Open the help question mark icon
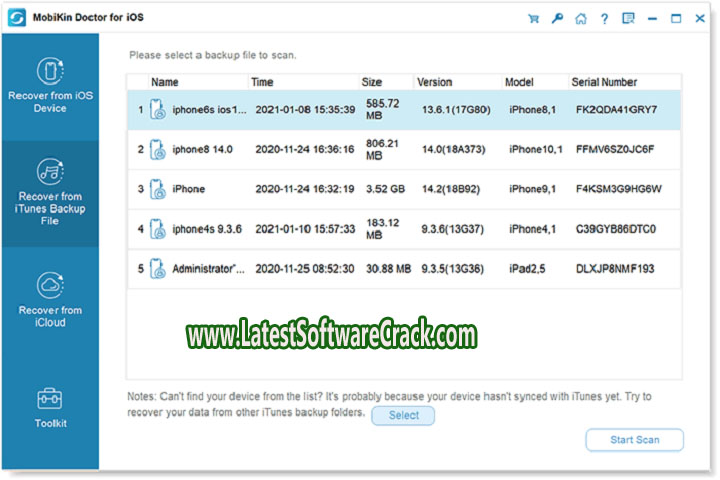This screenshot has width=720, height=480. 604,19
